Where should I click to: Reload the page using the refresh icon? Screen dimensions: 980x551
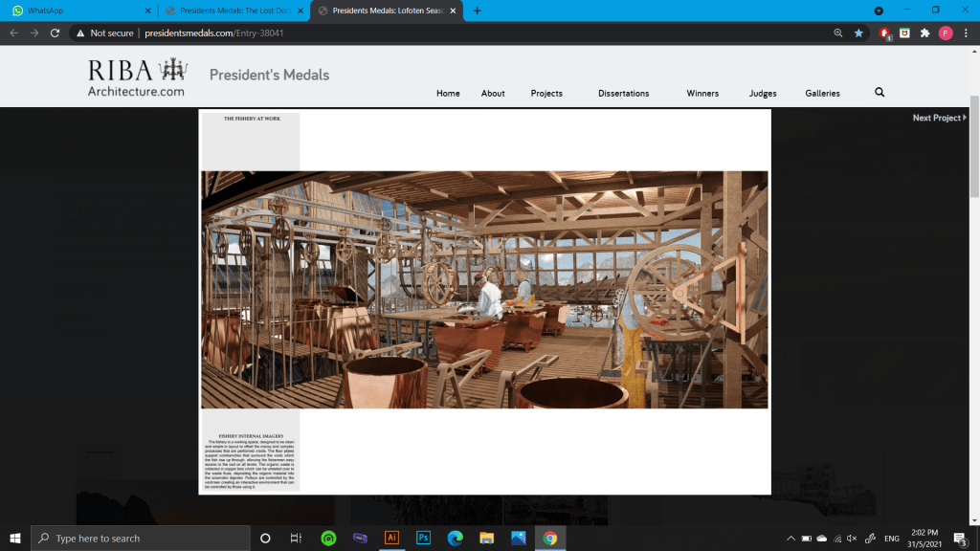tap(56, 33)
